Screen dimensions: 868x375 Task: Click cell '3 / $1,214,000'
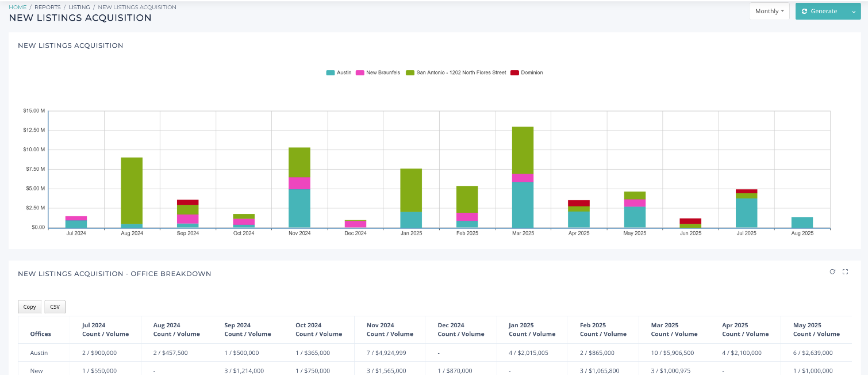pos(244,371)
